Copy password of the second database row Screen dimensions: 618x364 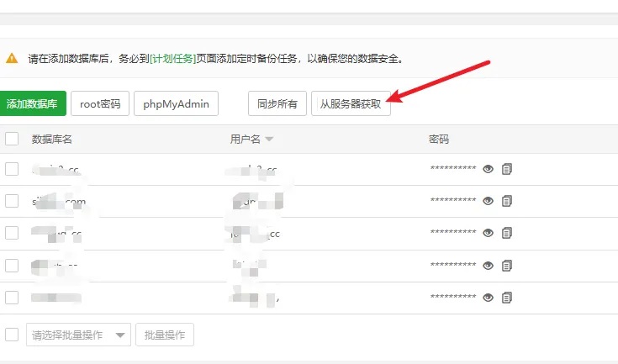(x=506, y=201)
